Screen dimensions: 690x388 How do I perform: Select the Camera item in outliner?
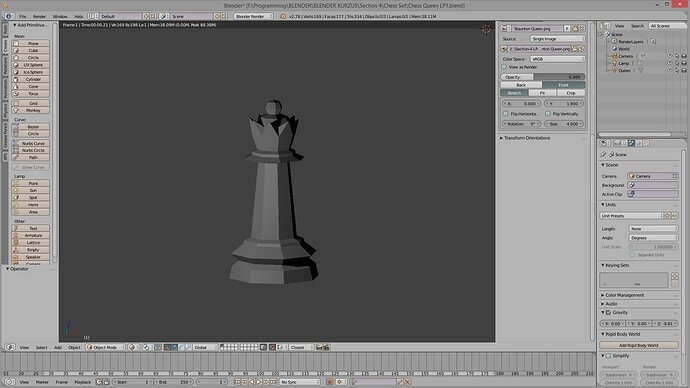(x=625, y=56)
